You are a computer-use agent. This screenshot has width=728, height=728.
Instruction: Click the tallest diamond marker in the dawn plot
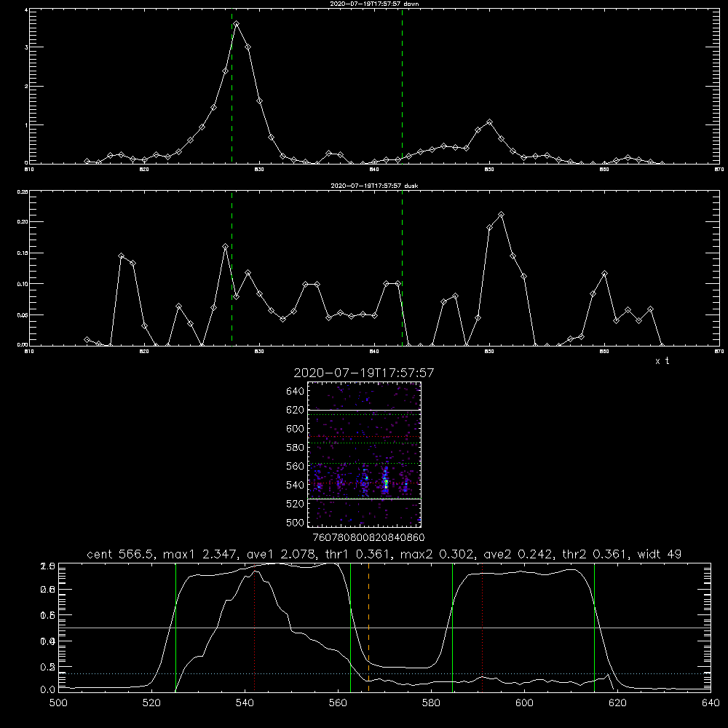pyautogui.click(x=237, y=23)
